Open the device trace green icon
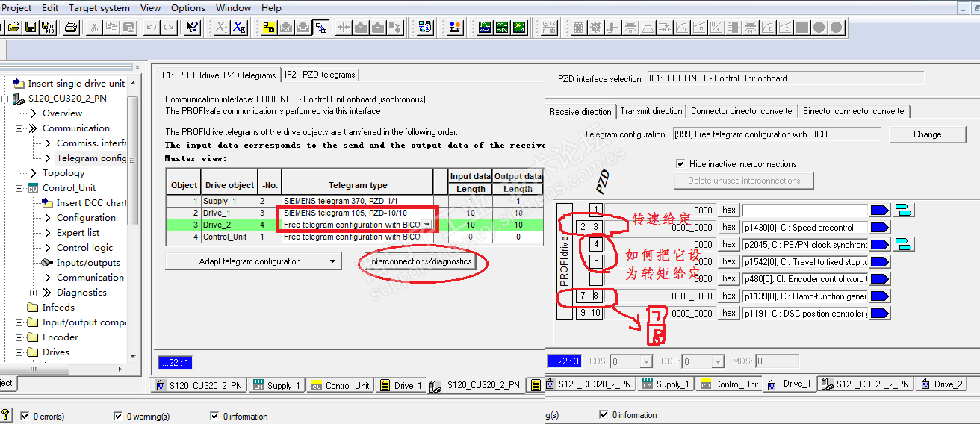This screenshot has width=980, height=424. click(485, 28)
